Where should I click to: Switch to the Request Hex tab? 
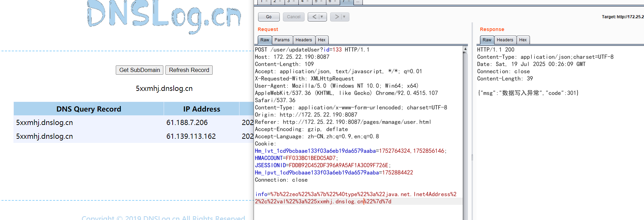coord(321,40)
